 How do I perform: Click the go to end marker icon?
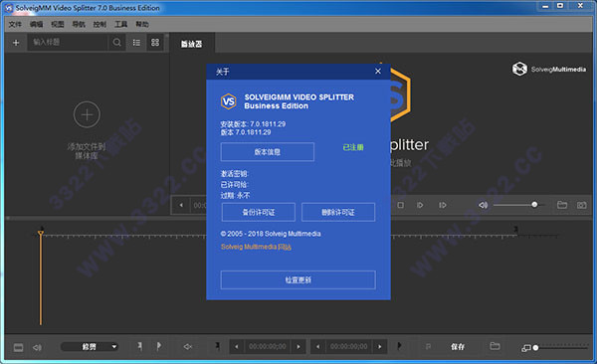pos(399,346)
